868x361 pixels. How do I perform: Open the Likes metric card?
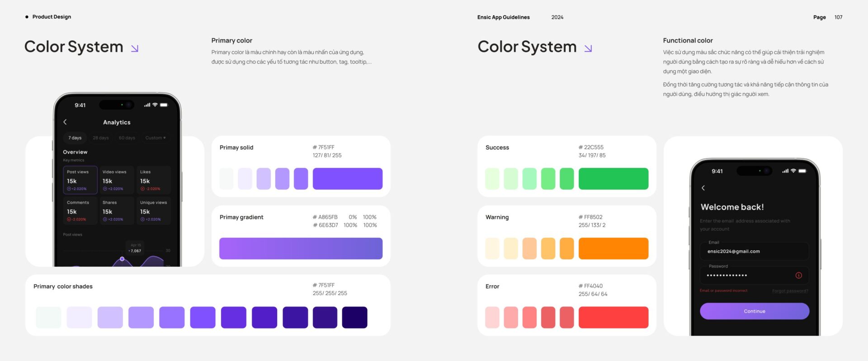tap(154, 180)
